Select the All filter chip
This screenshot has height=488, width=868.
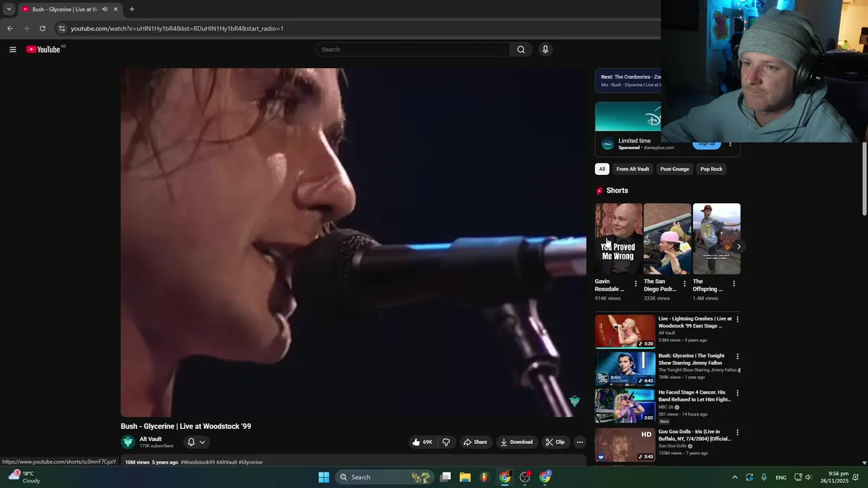(601, 169)
